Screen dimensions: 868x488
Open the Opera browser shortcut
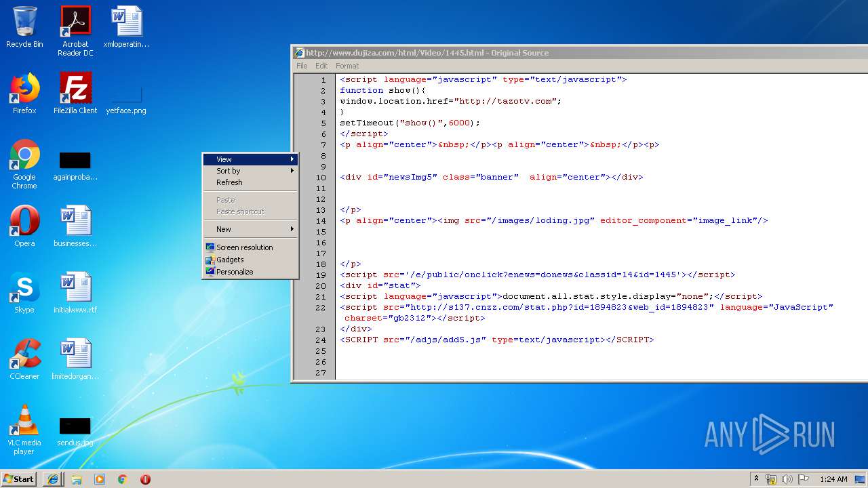24,226
